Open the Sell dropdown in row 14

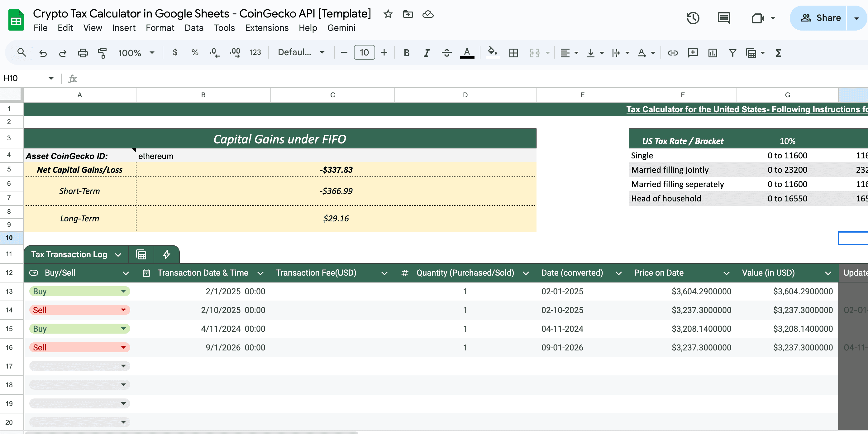point(124,310)
